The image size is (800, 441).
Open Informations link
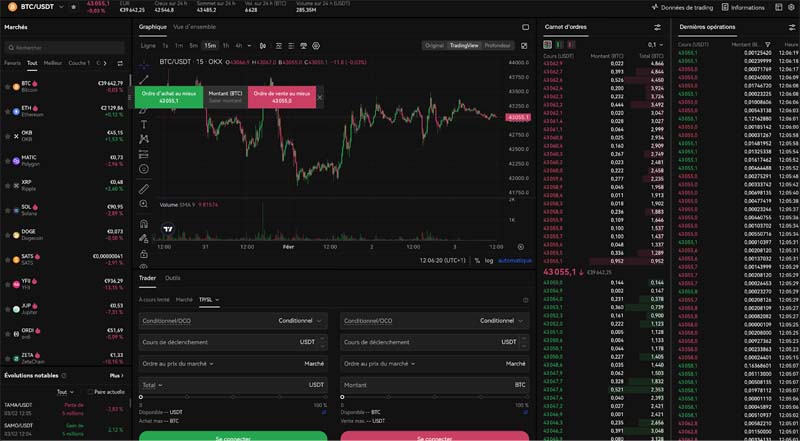point(743,7)
